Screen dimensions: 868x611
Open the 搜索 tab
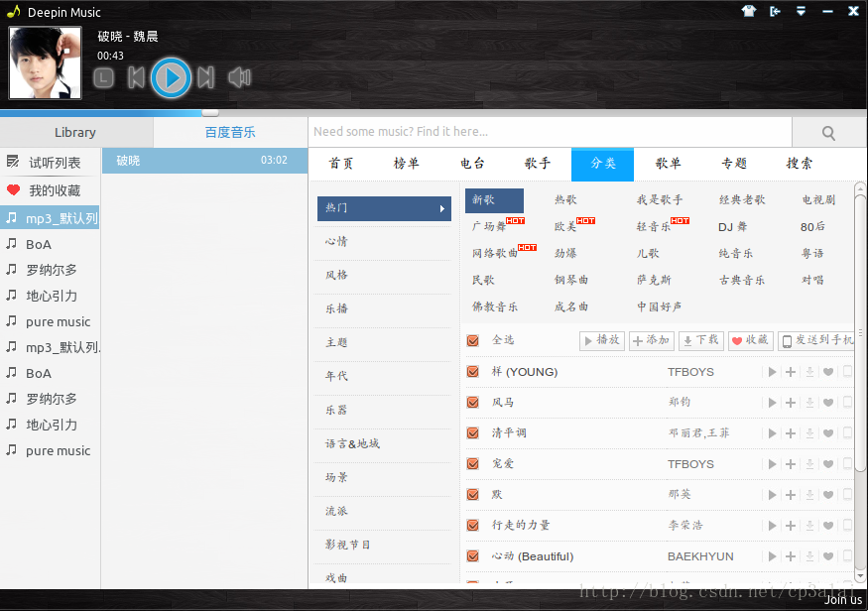(x=800, y=164)
